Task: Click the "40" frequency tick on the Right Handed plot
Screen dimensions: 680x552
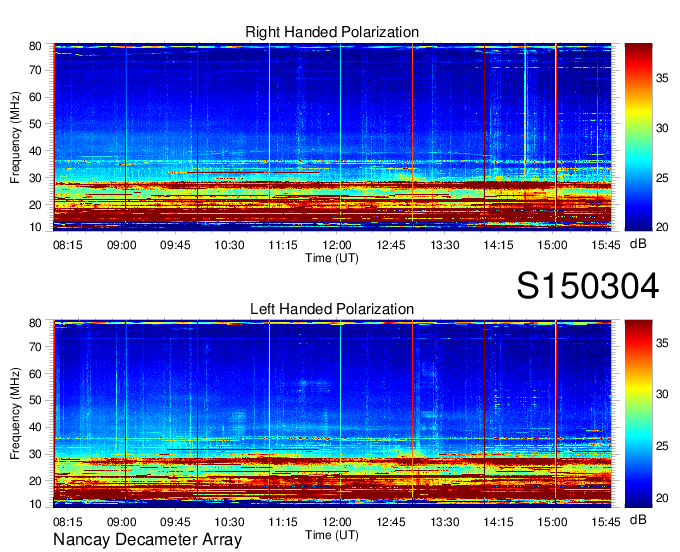Action: click(x=35, y=151)
